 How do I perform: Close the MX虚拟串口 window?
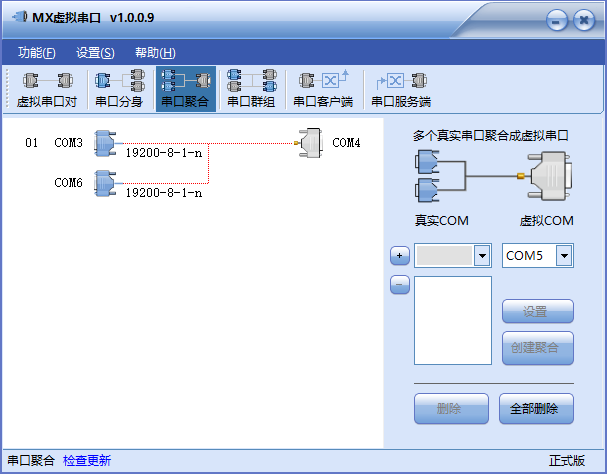[584, 20]
